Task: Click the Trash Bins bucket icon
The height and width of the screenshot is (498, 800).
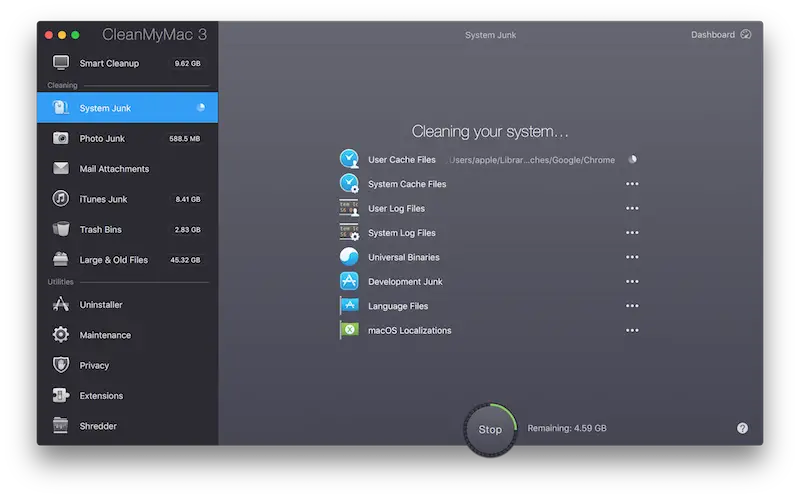Action: click(61, 229)
